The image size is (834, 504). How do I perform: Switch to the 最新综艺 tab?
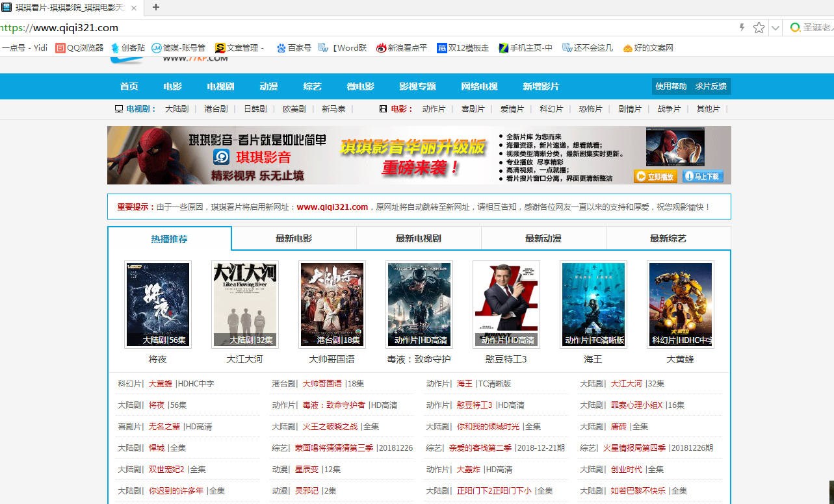(x=668, y=238)
